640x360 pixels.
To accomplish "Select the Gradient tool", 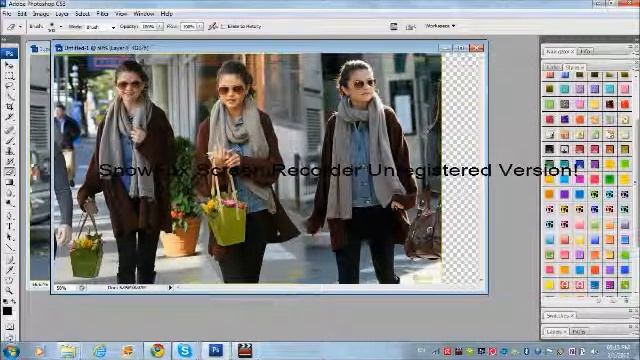I will (x=9, y=182).
